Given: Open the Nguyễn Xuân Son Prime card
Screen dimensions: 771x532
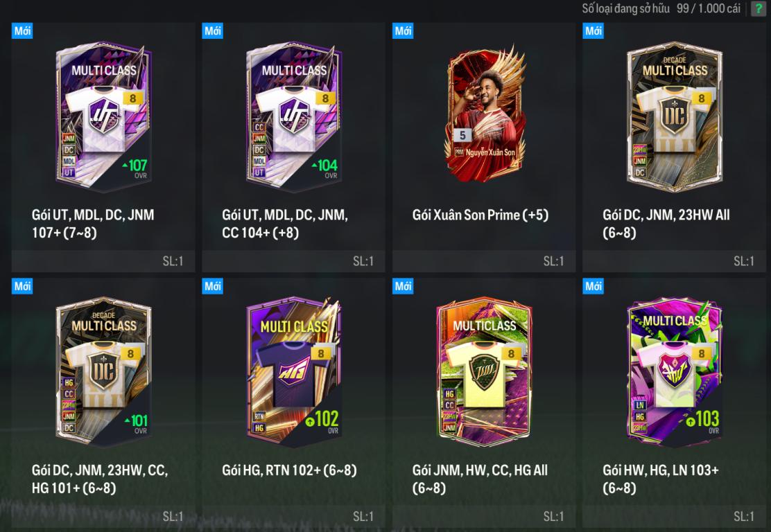Looking at the screenshot, I should [x=485, y=114].
